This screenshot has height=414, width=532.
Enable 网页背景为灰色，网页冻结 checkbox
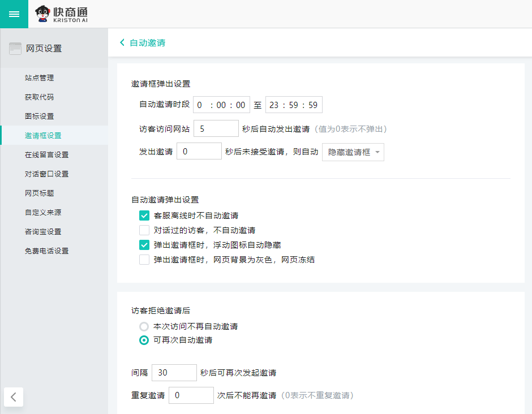pos(144,260)
